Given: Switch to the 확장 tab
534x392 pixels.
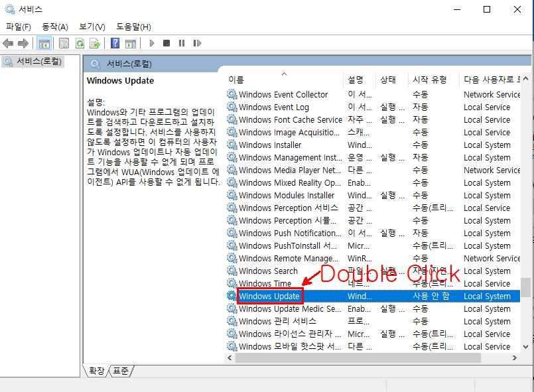Looking at the screenshot, I should point(96,371).
